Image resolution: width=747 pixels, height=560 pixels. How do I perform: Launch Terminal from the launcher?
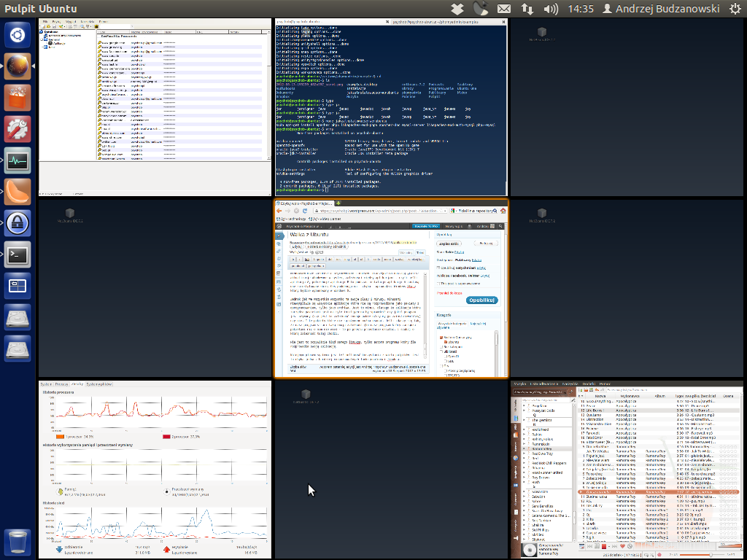[18, 254]
